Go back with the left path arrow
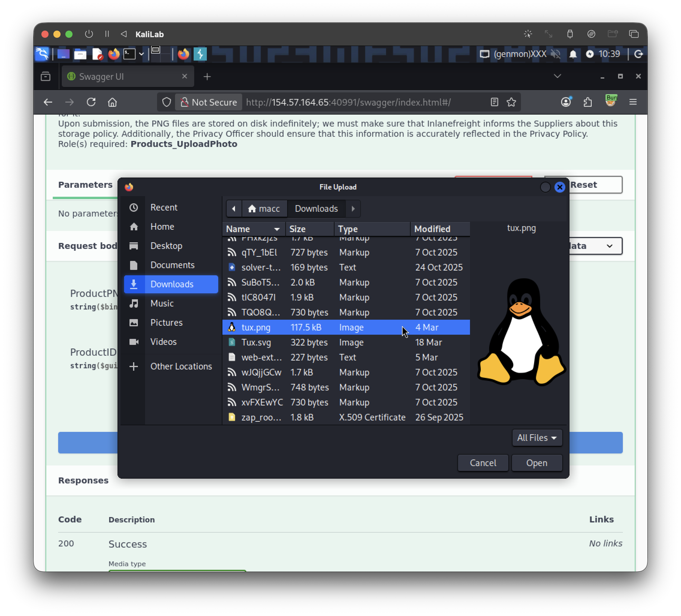Screen dimensions: 681x616 [234, 209]
